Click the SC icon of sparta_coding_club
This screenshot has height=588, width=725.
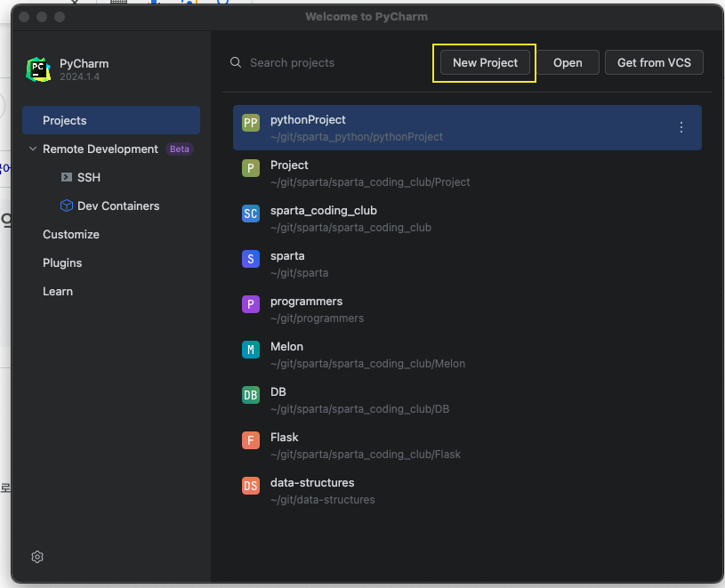(251, 213)
